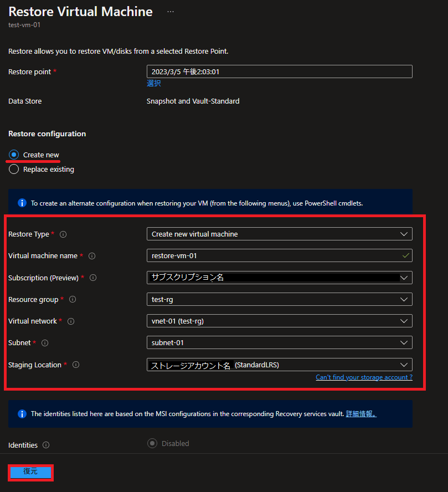Click the Disabled identities radio button
448x492 pixels.
click(152, 443)
